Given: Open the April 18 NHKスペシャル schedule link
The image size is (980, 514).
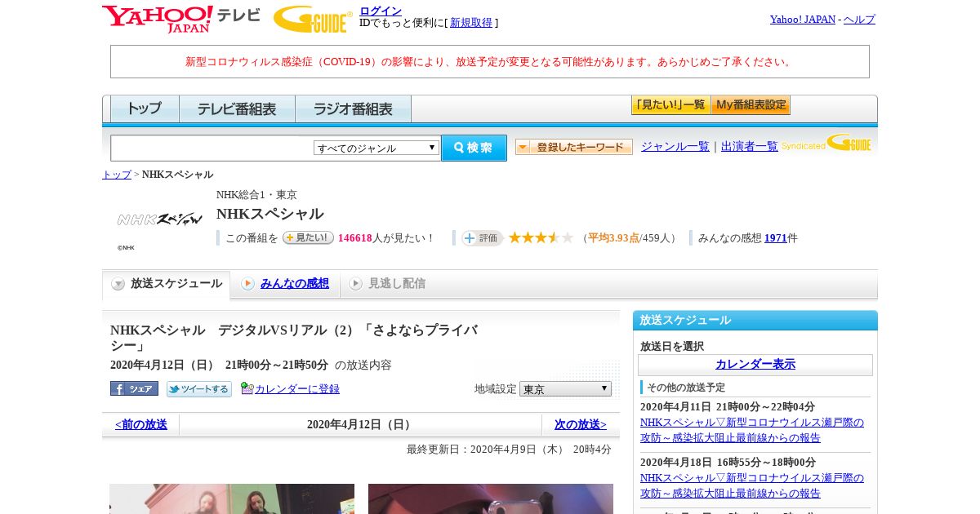Looking at the screenshot, I should (x=752, y=485).
